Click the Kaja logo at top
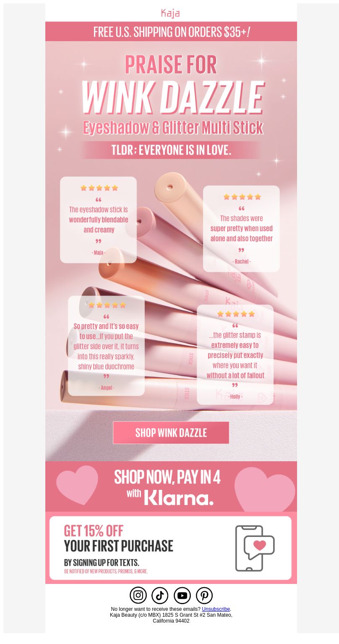The width and height of the screenshot is (339, 644). (x=170, y=13)
